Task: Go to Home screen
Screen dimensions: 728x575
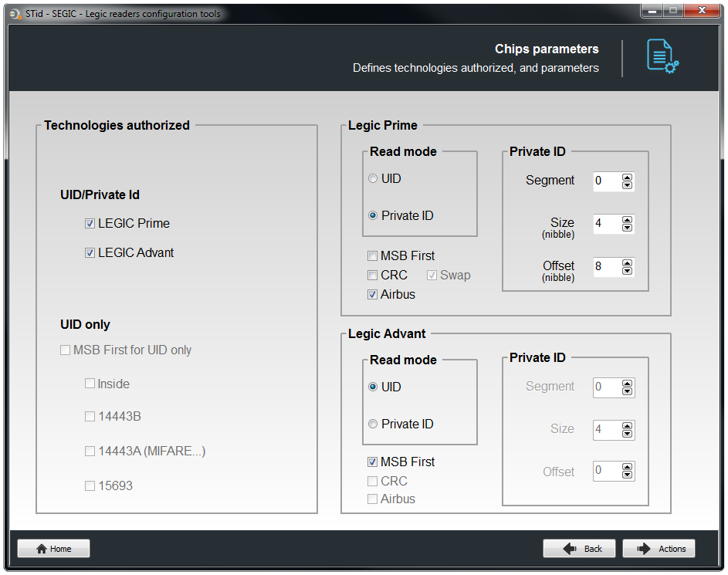Action: coord(53,549)
